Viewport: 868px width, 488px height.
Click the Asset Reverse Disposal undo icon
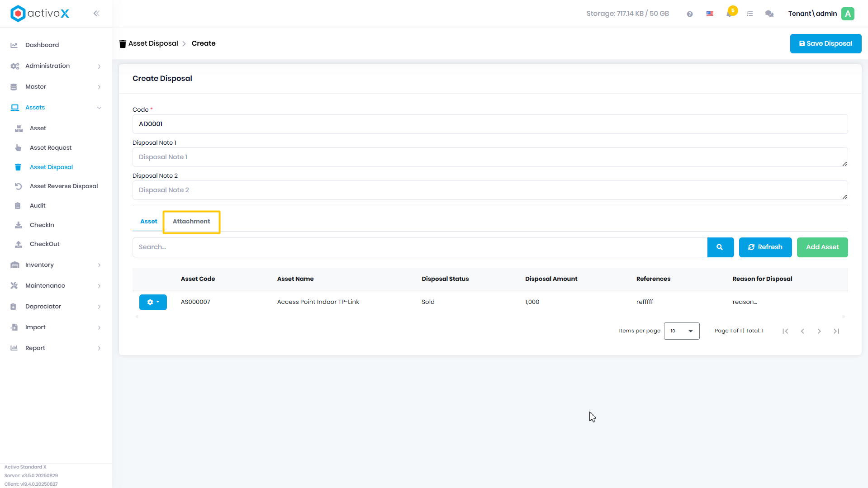pyautogui.click(x=19, y=186)
